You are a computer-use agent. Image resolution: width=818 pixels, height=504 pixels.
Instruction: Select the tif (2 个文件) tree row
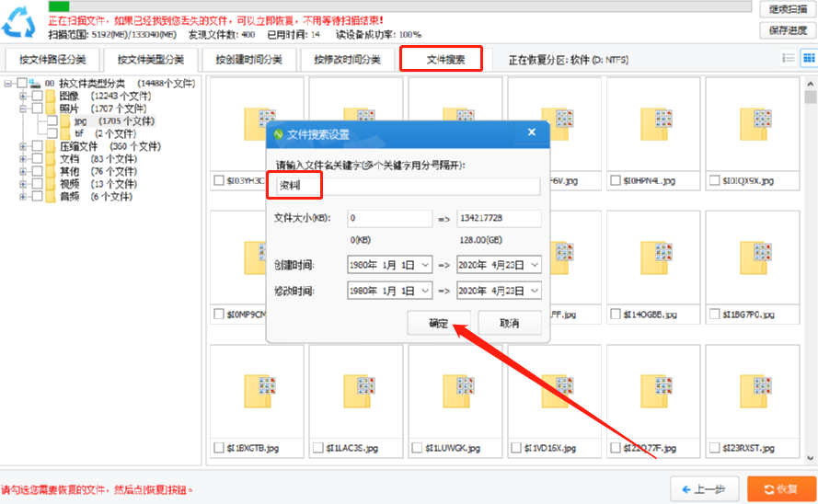[x=106, y=134]
